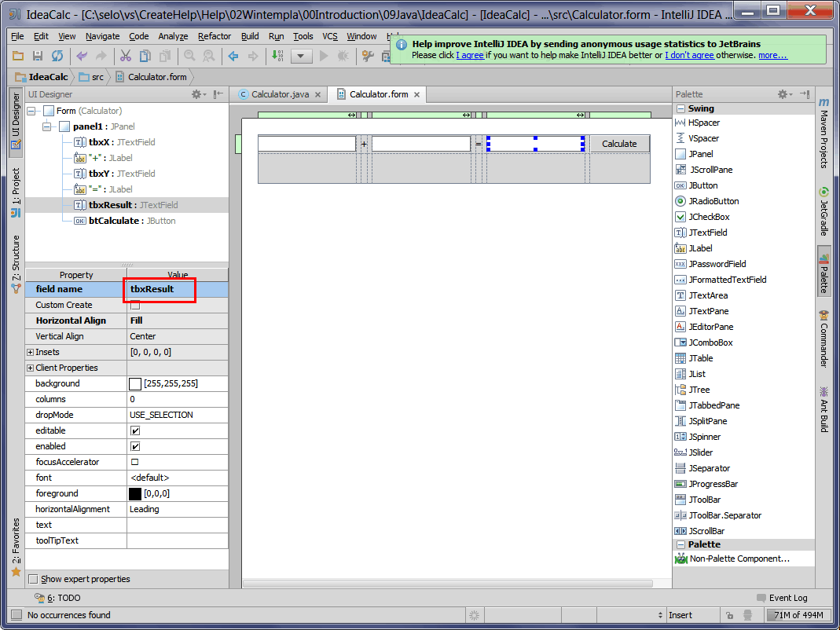Click the Settings wrench icon in toolbar

[x=368, y=56]
